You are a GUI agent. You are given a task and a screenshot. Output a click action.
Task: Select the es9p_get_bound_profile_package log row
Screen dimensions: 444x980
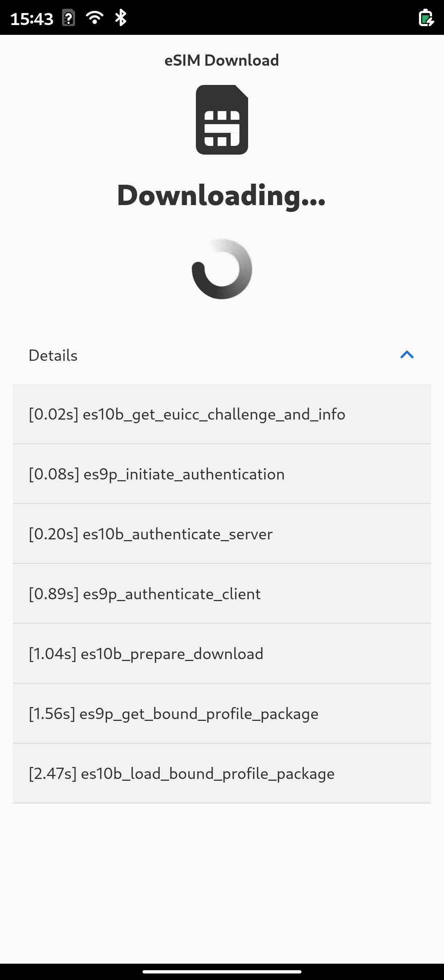(222, 714)
